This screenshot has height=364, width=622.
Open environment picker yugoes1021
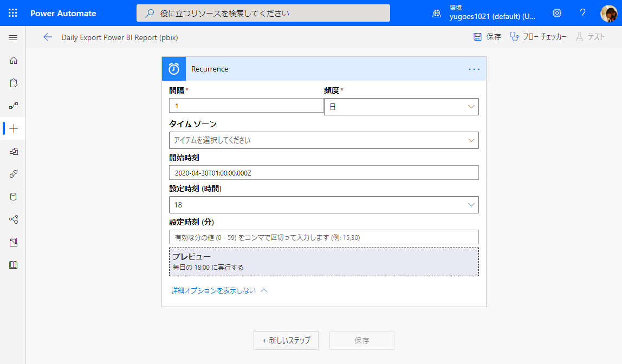point(484,12)
